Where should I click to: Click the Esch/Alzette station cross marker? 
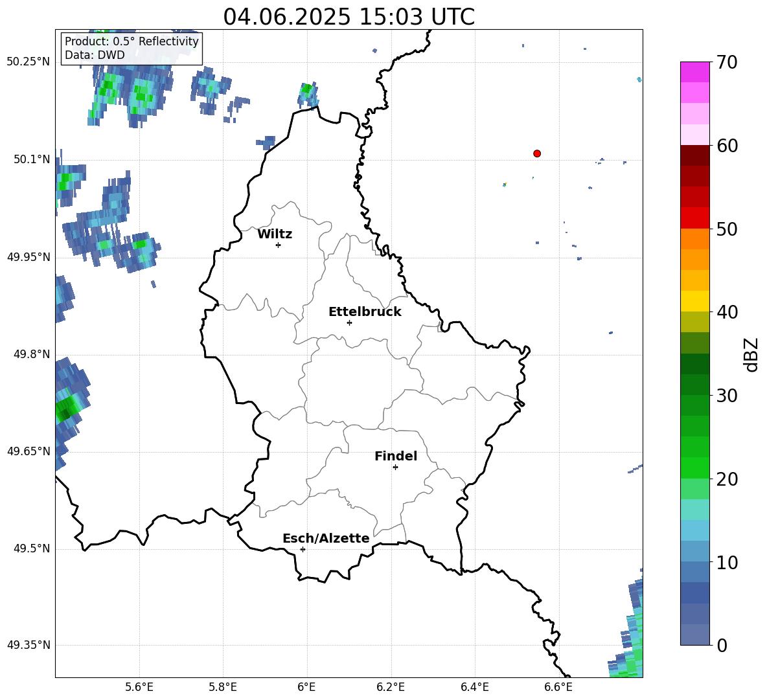click(303, 549)
